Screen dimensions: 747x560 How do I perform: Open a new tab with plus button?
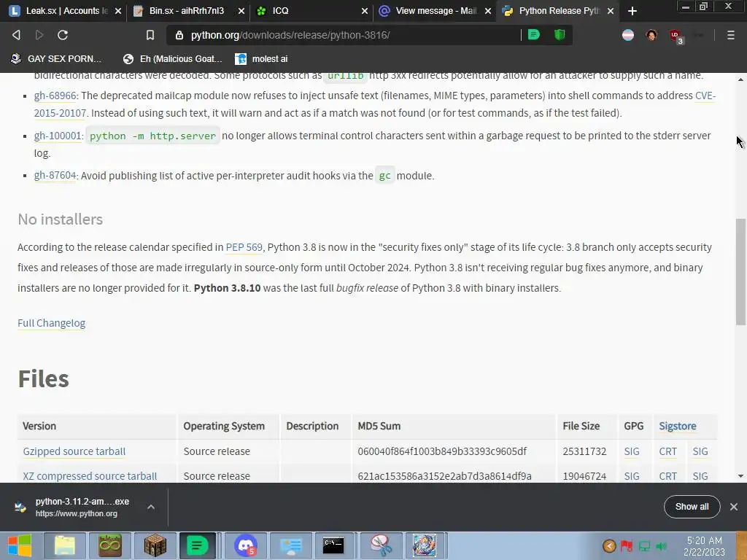coord(632,11)
